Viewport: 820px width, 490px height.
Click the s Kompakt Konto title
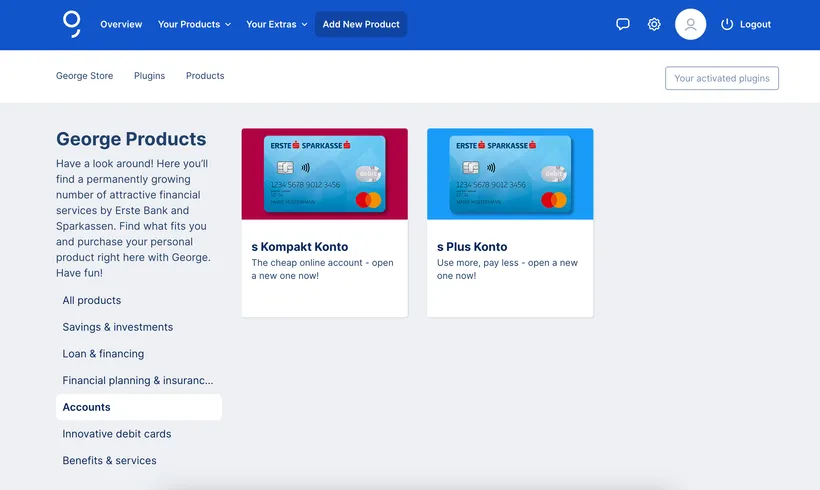(300, 247)
